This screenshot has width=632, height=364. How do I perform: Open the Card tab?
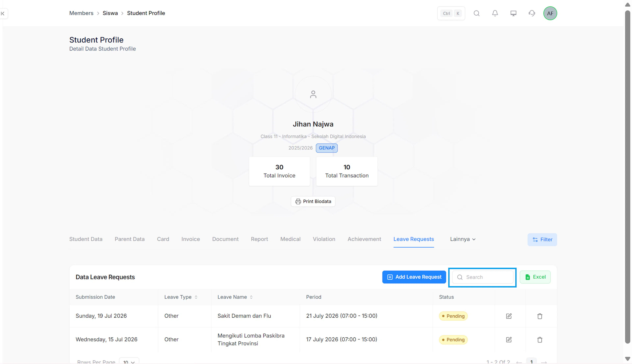pyautogui.click(x=163, y=239)
